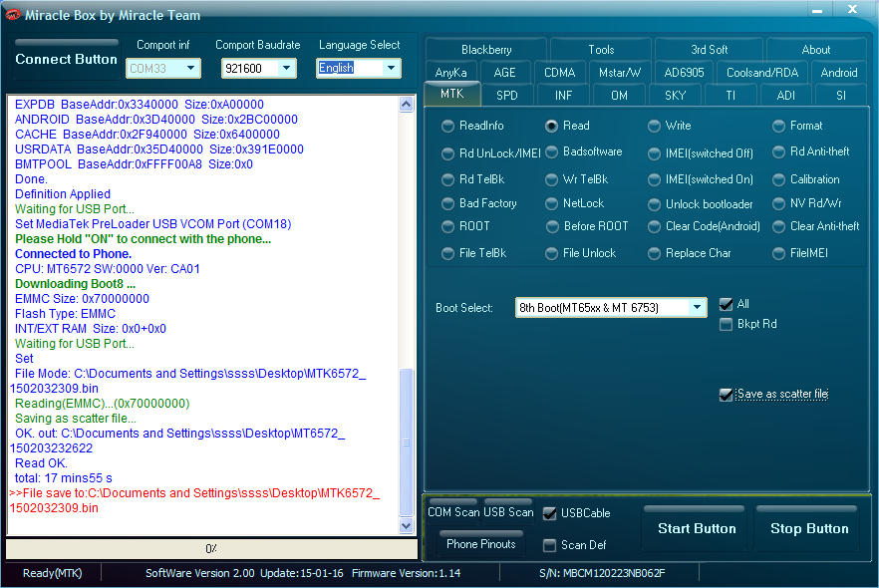Open the Mstar/W tab
879x588 pixels.
pyautogui.click(x=620, y=73)
